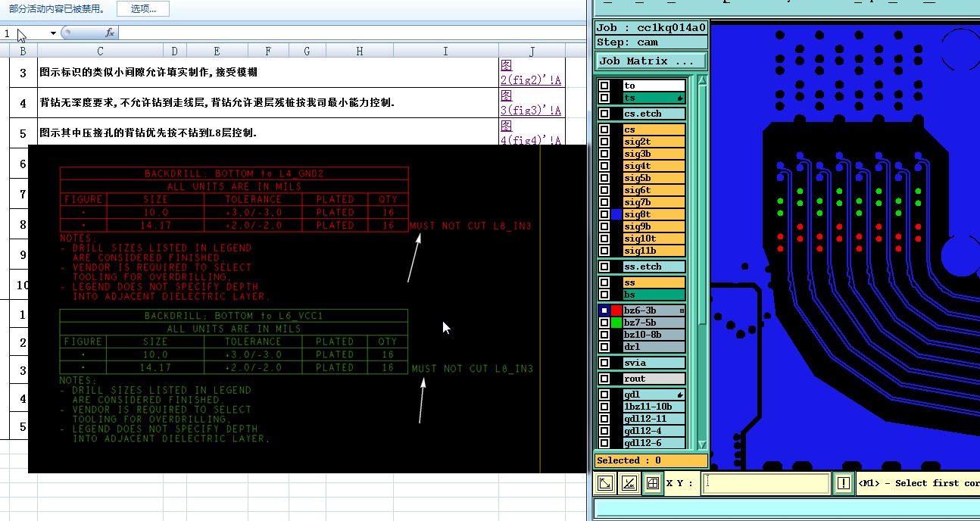This screenshot has height=521, width=980.
Task: Select Excel column header I
Action: [x=445, y=51]
